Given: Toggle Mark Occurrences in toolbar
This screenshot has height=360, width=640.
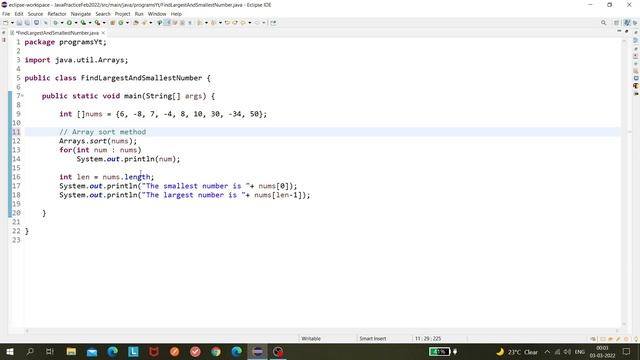Looking at the screenshot, I should tap(167, 23).
